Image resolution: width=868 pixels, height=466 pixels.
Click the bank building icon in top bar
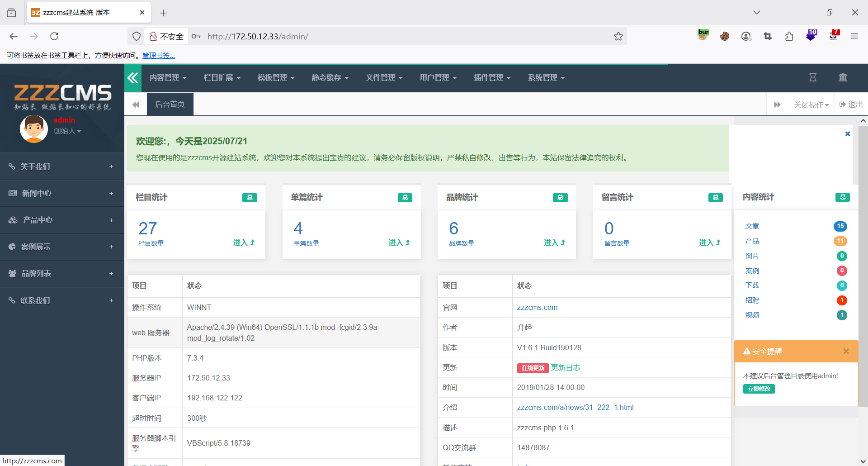coord(843,77)
